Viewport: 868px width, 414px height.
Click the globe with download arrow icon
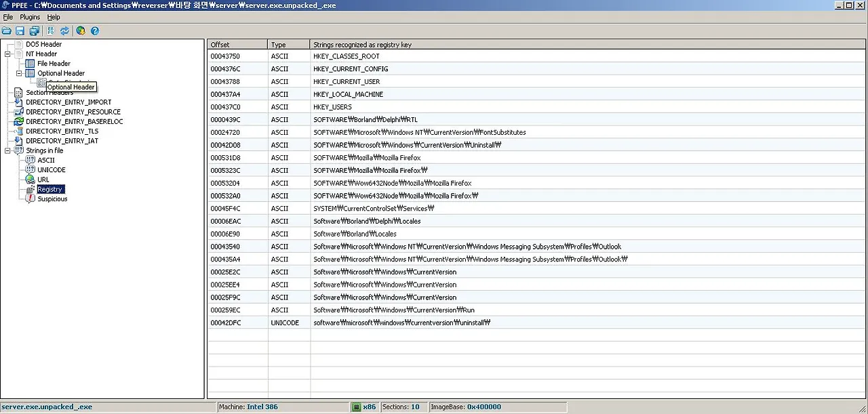point(81,30)
